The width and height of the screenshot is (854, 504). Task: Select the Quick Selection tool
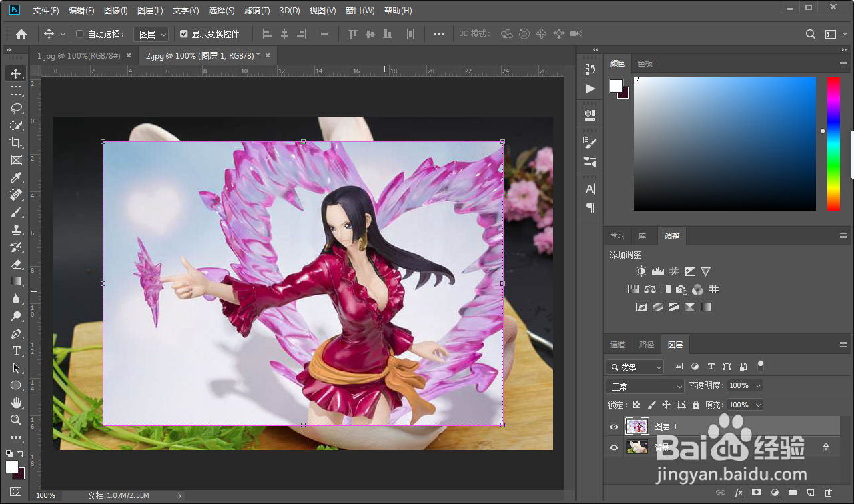coord(16,125)
